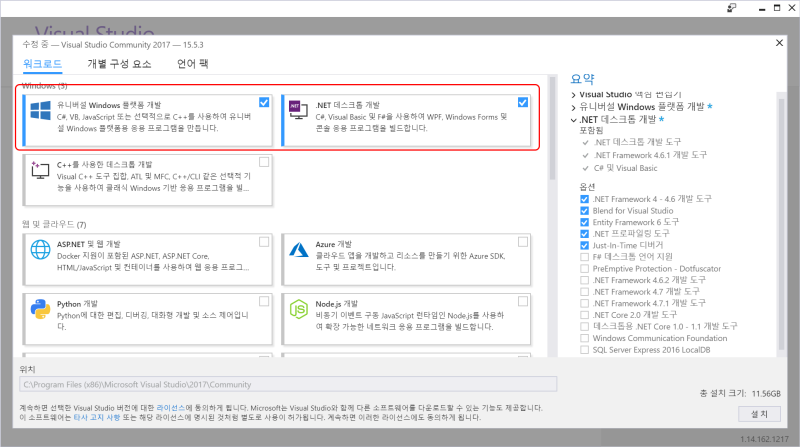Check the C++ desktop development workload checkbox
Viewport: 800px width, 447px height.
point(264,162)
